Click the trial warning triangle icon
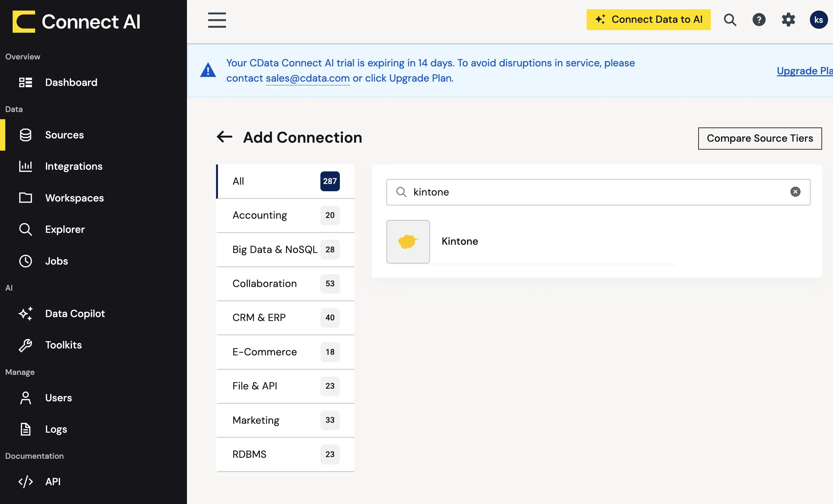Screen dimensions: 833x504 pyautogui.click(x=208, y=70)
